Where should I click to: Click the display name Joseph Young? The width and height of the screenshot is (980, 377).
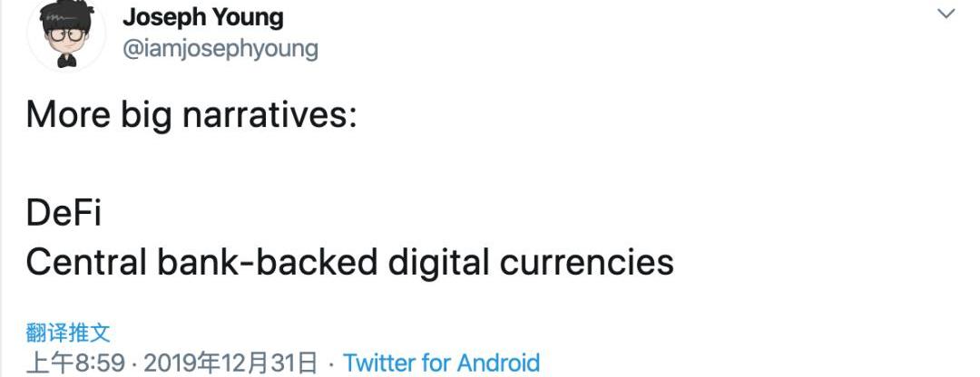pos(202,17)
